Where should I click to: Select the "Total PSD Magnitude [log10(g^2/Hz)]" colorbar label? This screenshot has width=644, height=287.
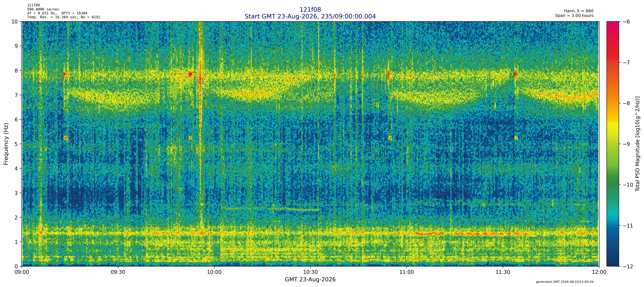point(637,144)
